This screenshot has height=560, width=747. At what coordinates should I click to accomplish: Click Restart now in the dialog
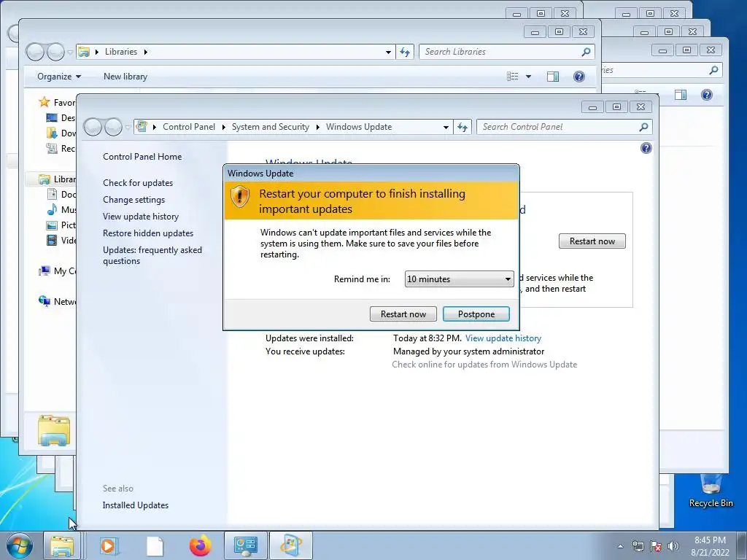tap(403, 314)
